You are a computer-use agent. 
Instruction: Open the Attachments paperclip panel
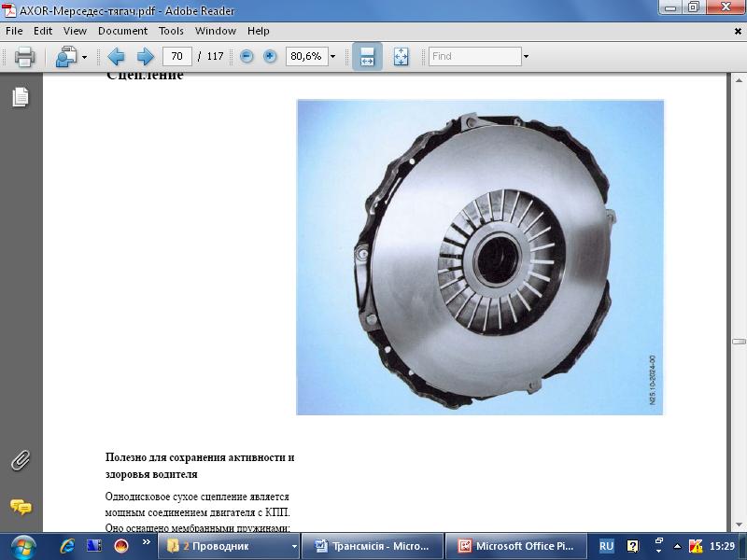[x=21, y=460]
